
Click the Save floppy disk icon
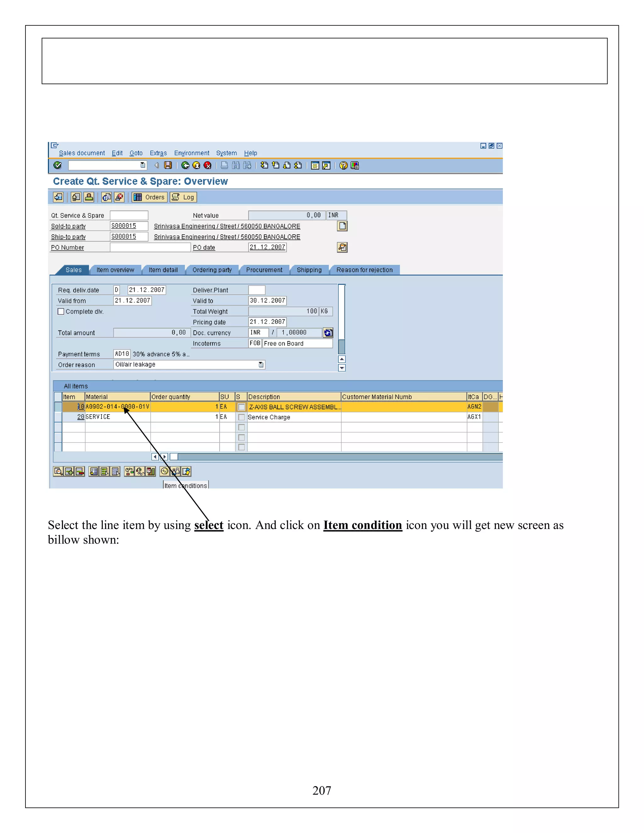click(x=168, y=165)
